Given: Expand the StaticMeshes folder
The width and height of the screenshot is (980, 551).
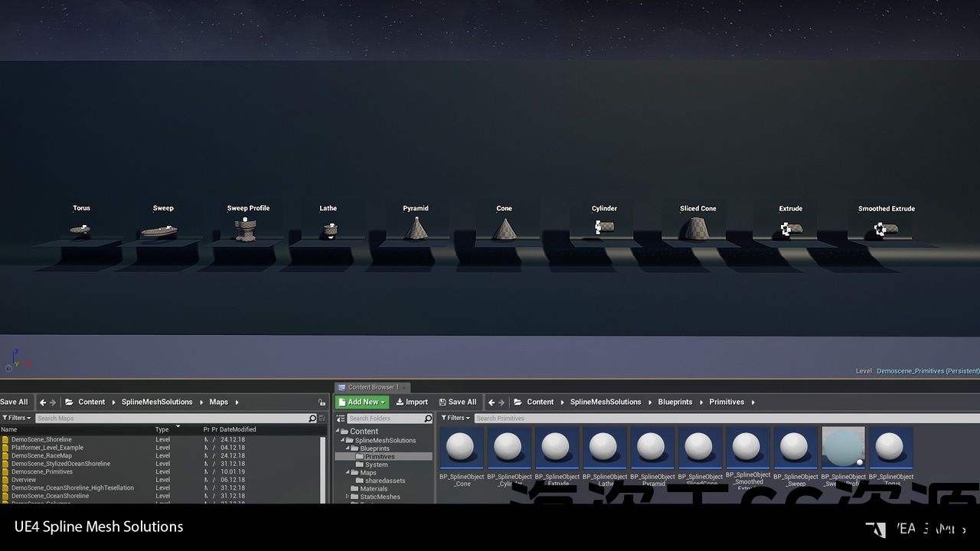Looking at the screenshot, I should point(347,497).
